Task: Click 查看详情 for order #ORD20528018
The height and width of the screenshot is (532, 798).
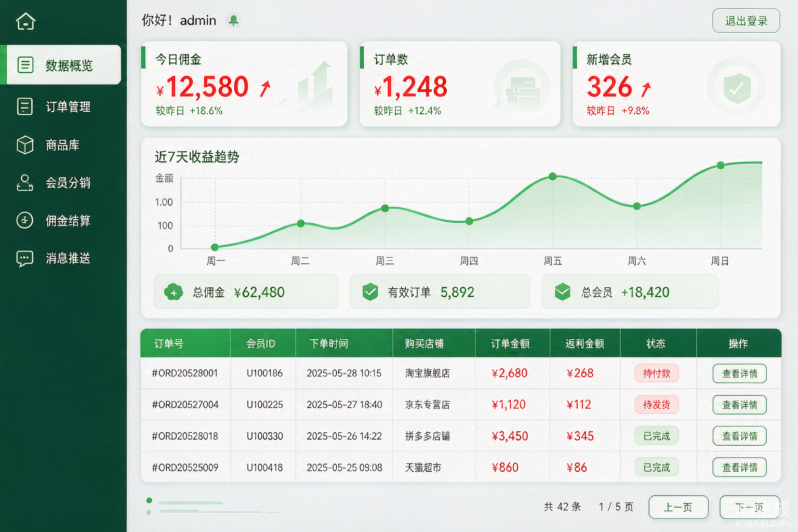Action: (739, 436)
